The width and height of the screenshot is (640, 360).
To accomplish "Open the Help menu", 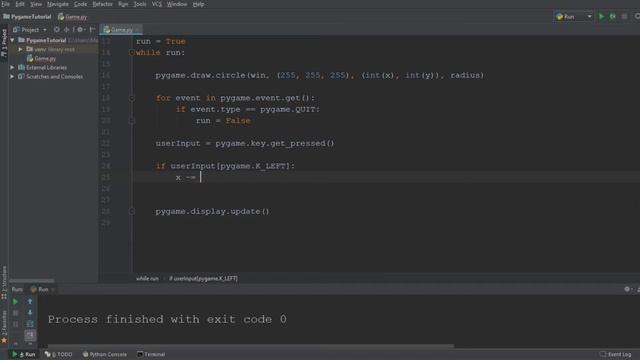I will click(198, 4).
